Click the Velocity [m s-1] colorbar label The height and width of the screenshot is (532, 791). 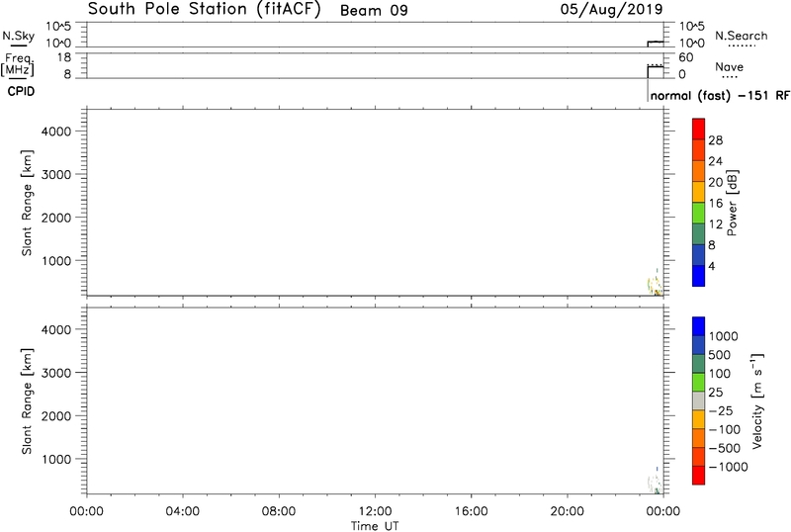[x=757, y=401]
